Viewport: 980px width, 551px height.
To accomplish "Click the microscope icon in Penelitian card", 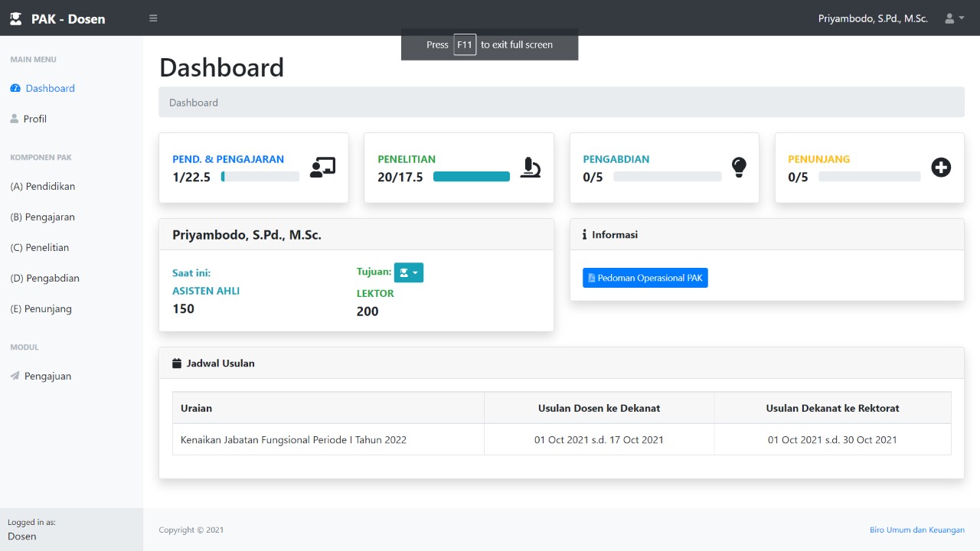I will (530, 168).
